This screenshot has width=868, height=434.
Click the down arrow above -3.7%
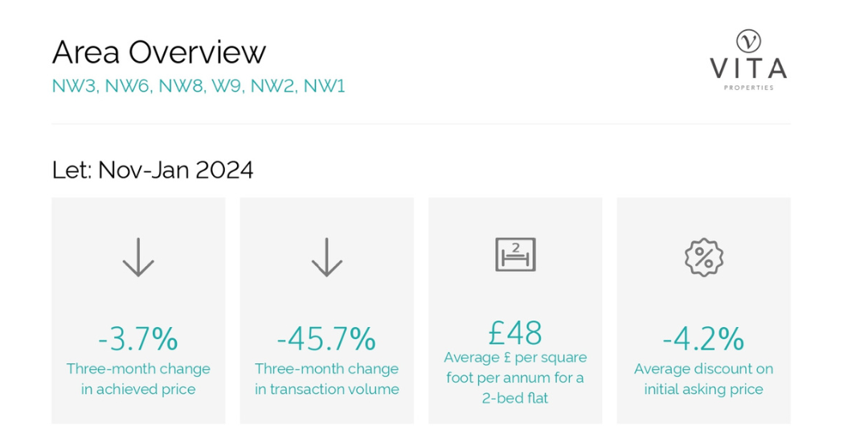pyautogui.click(x=138, y=257)
